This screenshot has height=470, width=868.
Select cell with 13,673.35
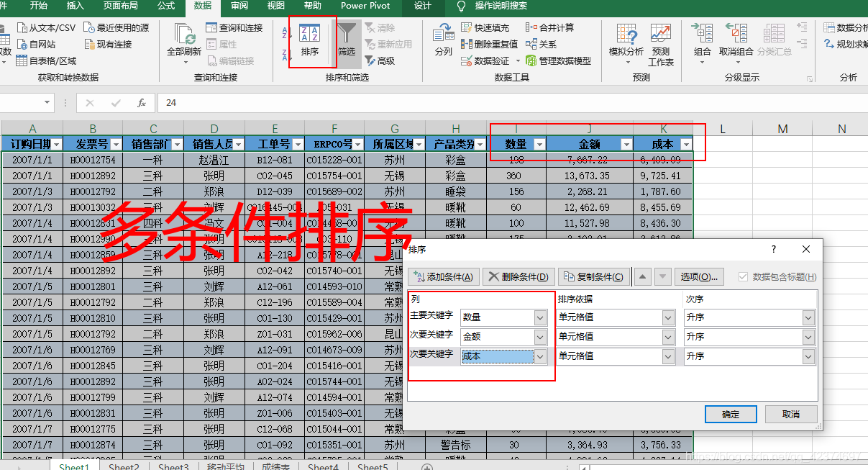589,176
